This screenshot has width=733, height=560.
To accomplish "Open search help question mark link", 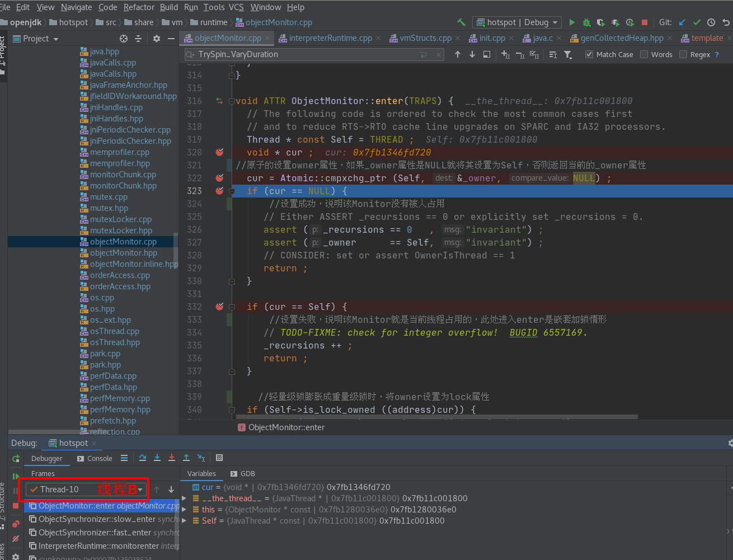I will 717,54.
